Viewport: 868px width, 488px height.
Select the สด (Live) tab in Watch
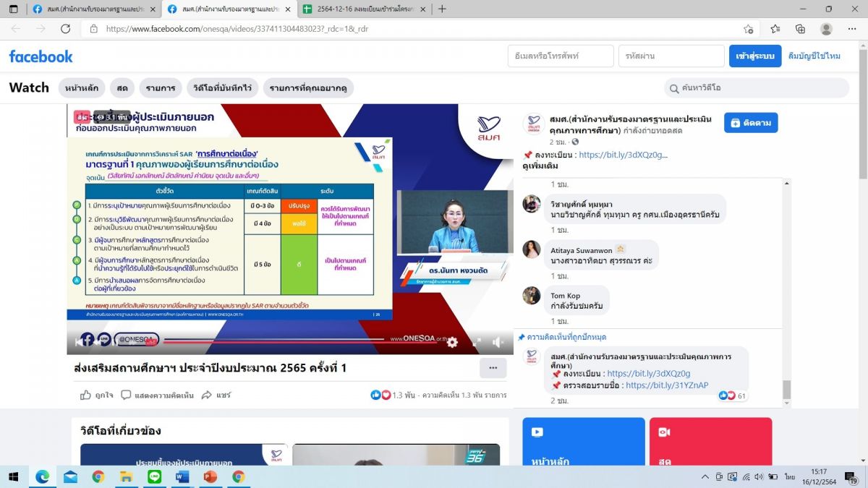122,88
